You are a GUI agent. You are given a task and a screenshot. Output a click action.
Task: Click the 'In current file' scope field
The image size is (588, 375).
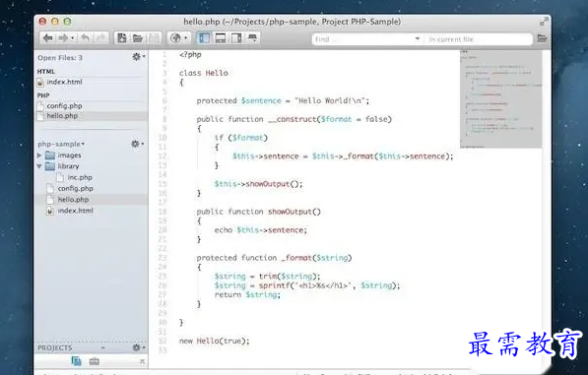pos(478,39)
